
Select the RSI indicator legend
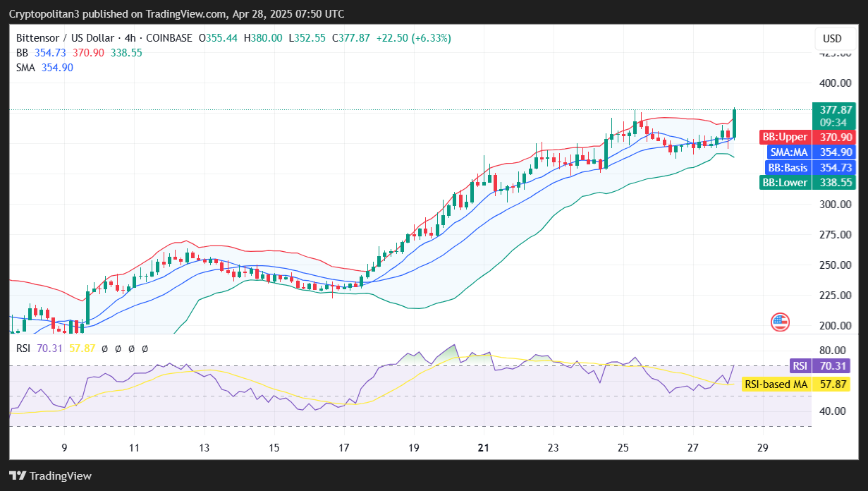click(x=23, y=348)
